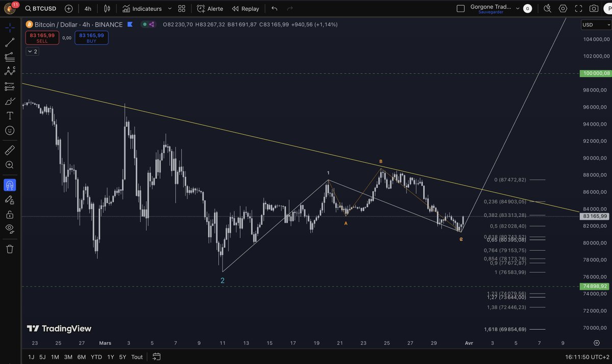Open the Gorgone Trad layout name menu
The height and width of the screenshot is (364, 612).
tap(495, 9)
